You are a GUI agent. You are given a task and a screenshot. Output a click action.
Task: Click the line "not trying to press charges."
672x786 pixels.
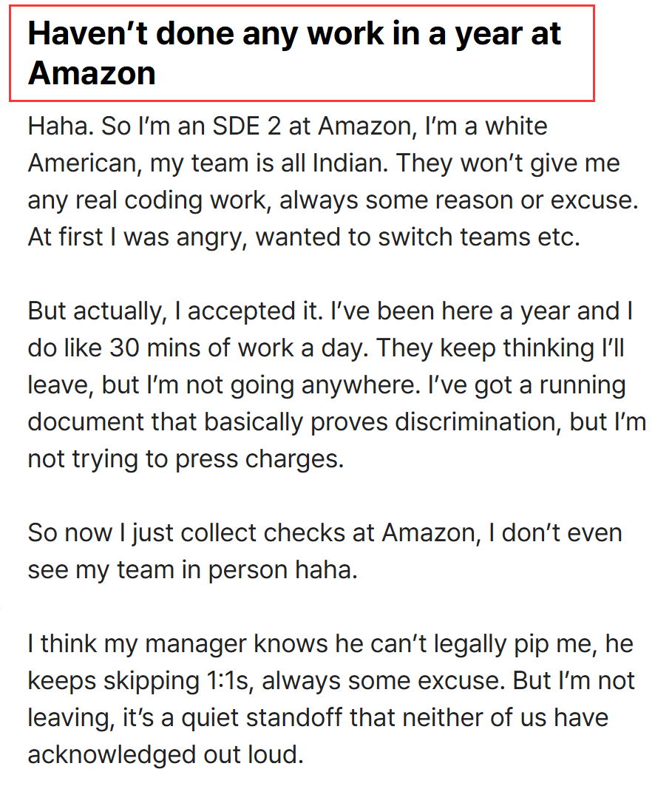[x=186, y=459]
